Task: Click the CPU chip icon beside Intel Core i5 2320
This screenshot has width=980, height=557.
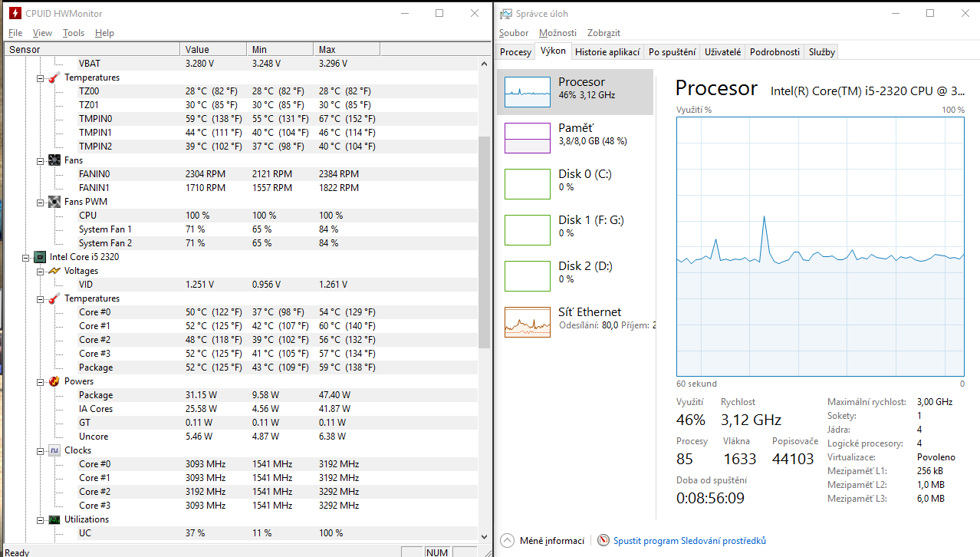Action: click(x=40, y=257)
